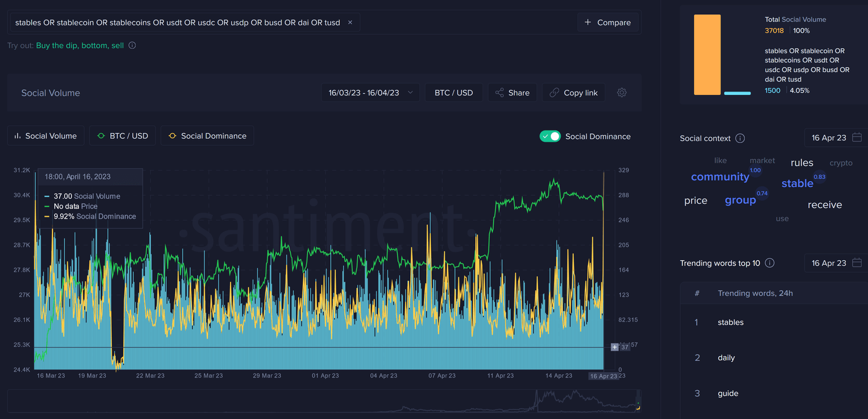Image resolution: width=868 pixels, height=419 pixels.
Task: Open the calendar next to Social context
Action: click(857, 138)
